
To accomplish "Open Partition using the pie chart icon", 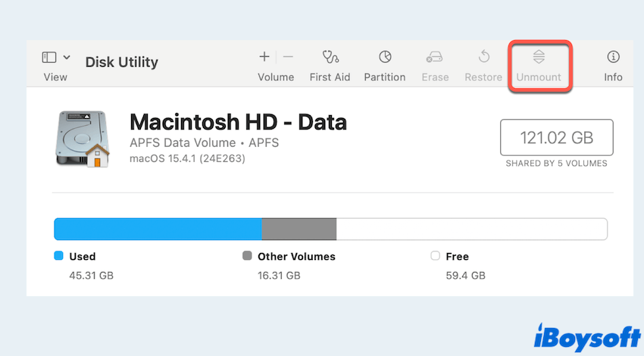I will point(385,57).
